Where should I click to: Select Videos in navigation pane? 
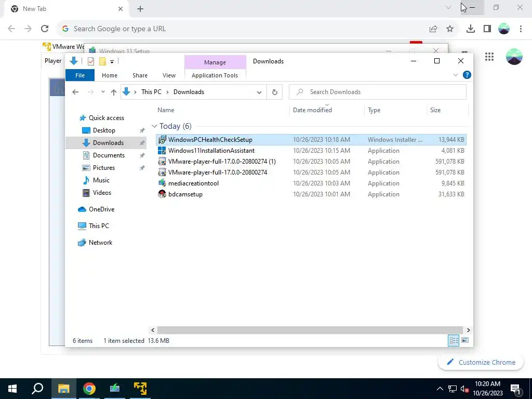[x=102, y=192]
